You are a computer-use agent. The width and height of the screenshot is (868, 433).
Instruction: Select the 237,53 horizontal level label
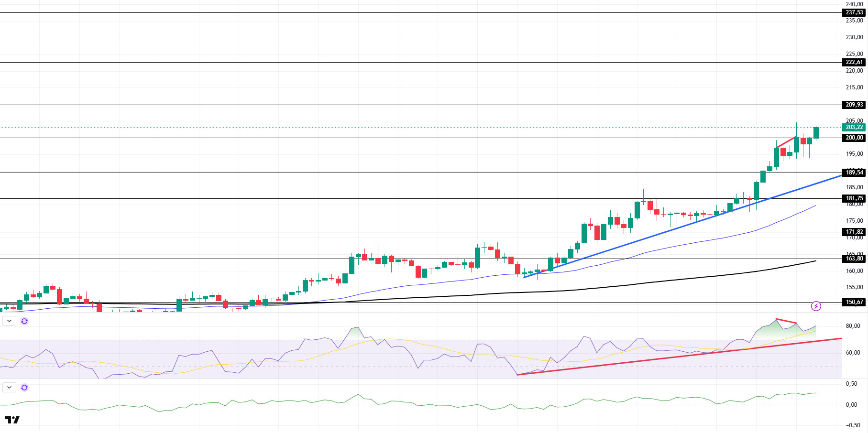pos(854,13)
